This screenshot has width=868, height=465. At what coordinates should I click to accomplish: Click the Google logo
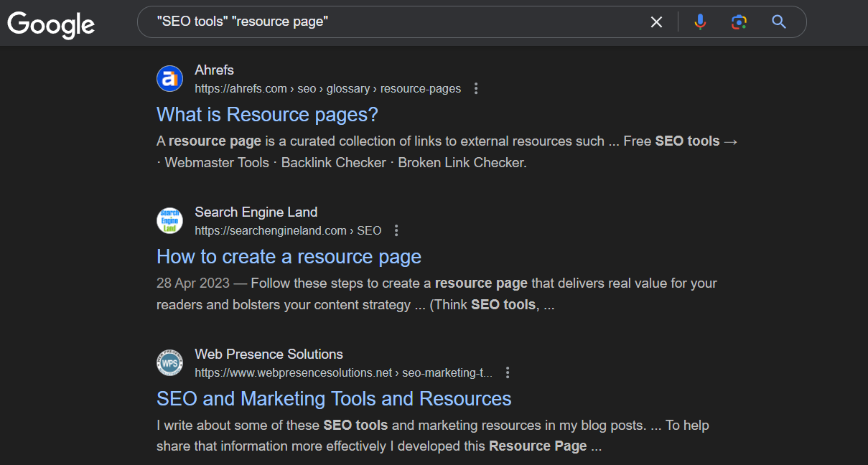click(51, 24)
